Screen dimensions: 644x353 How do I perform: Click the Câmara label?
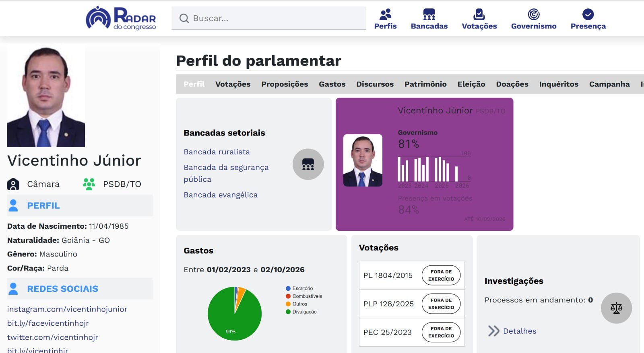click(43, 184)
